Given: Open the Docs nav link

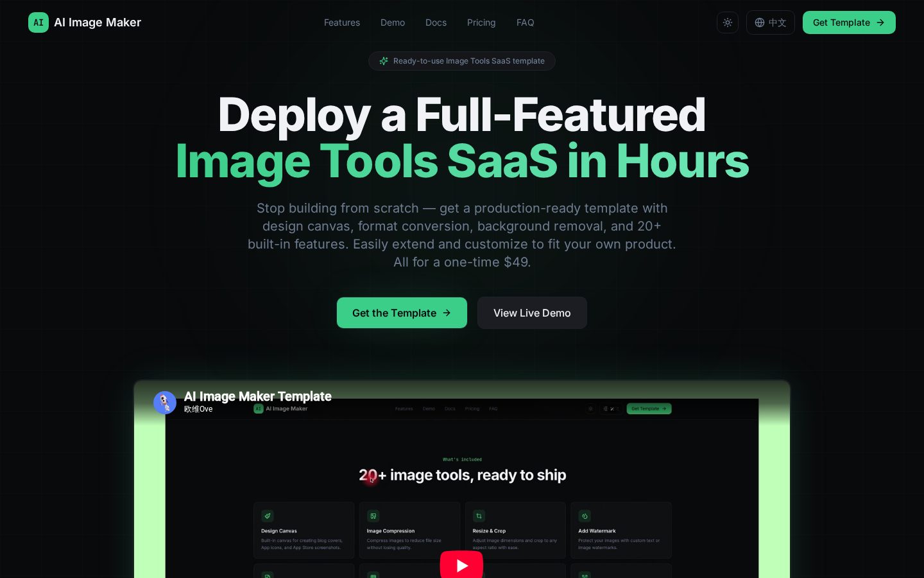Looking at the screenshot, I should pos(436,22).
